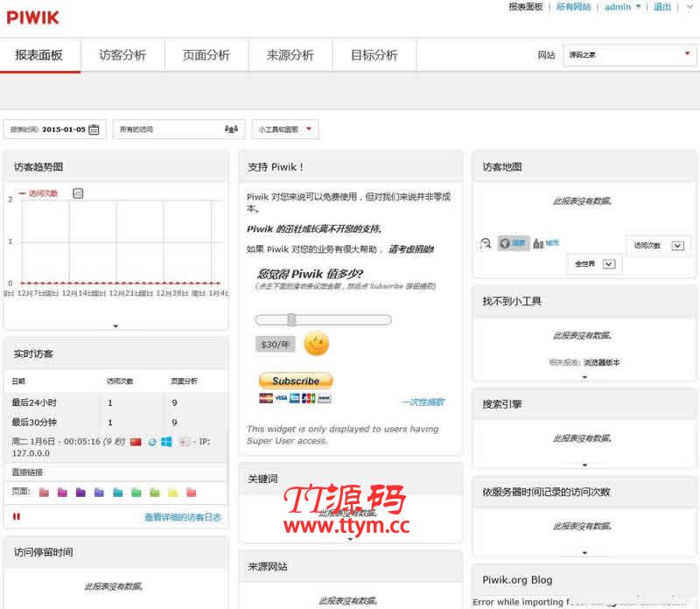Open the 全世界 region dropdown on the map

pos(595,264)
